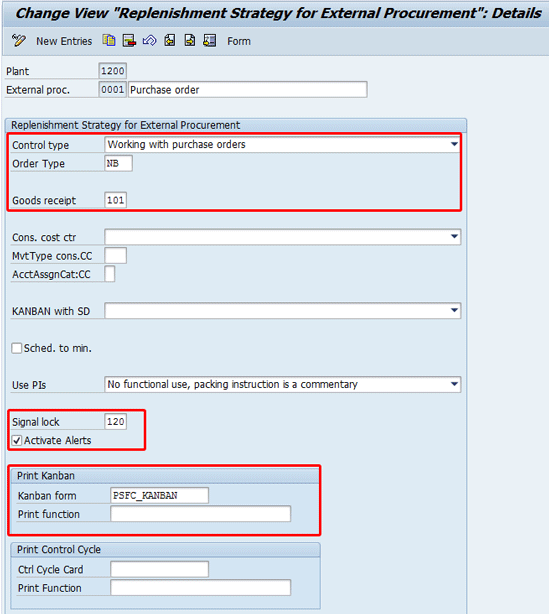549x614 pixels.
Task: Click the Kanban form field PSFC_KANBAN
Action: point(159,495)
